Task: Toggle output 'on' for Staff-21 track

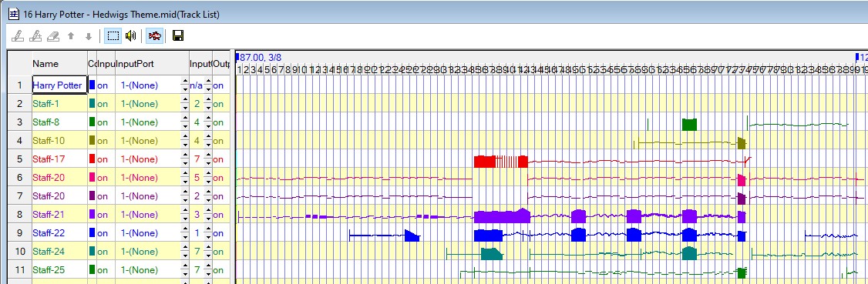Action: pyautogui.click(x=219, y=215)
